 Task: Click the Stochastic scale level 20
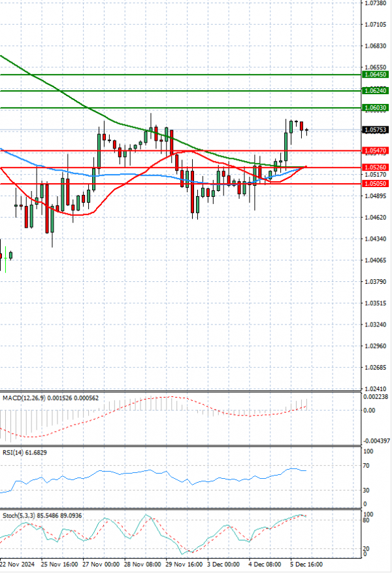[x=366, y=549]
